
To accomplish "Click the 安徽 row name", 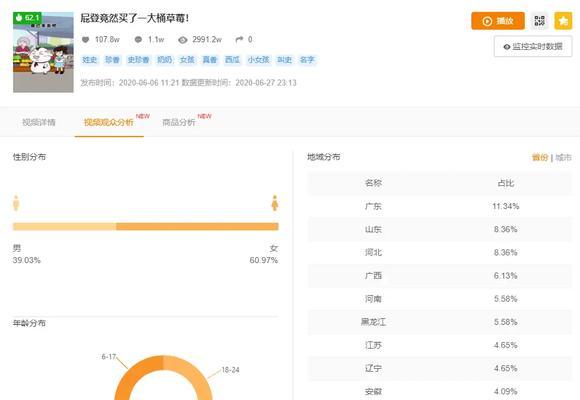I will point(373,391).
